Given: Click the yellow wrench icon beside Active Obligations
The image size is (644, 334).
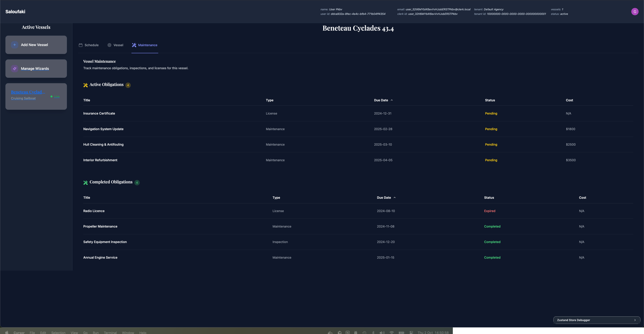Looking at the screenshot, I should click(x=86, y=85).
